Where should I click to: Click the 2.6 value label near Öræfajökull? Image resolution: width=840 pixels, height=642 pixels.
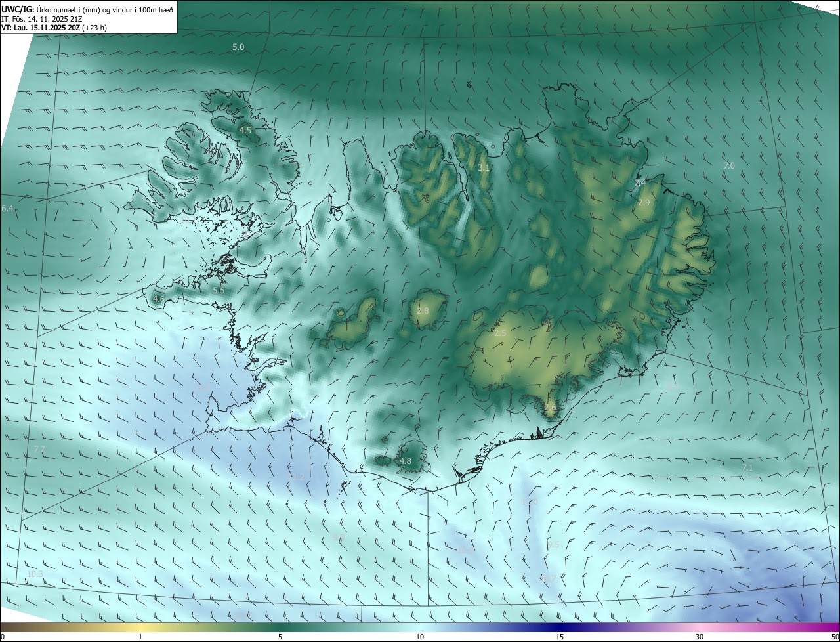pyautogui.click(x=550, y=407)
